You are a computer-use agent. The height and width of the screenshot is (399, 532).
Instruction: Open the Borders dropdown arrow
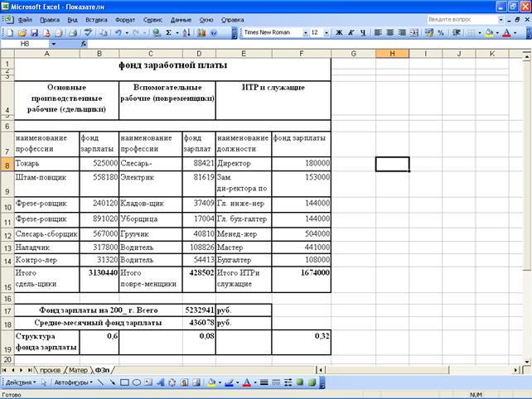[x=480, y=33]
